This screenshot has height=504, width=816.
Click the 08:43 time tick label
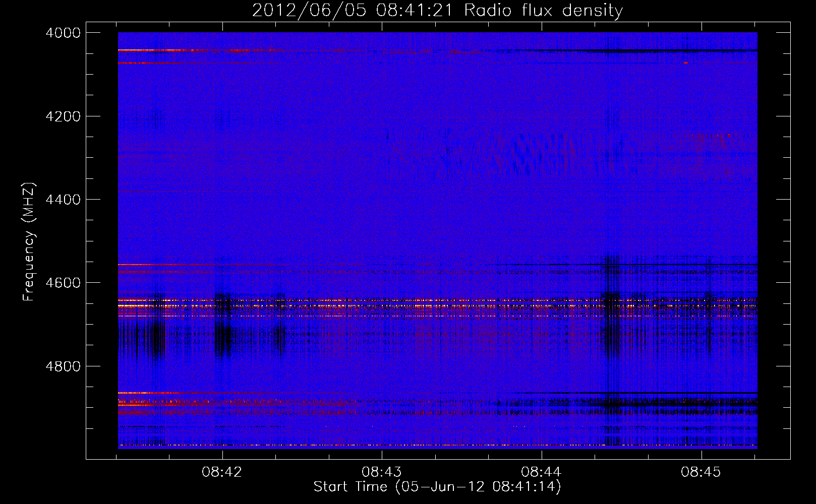(382, 472)
